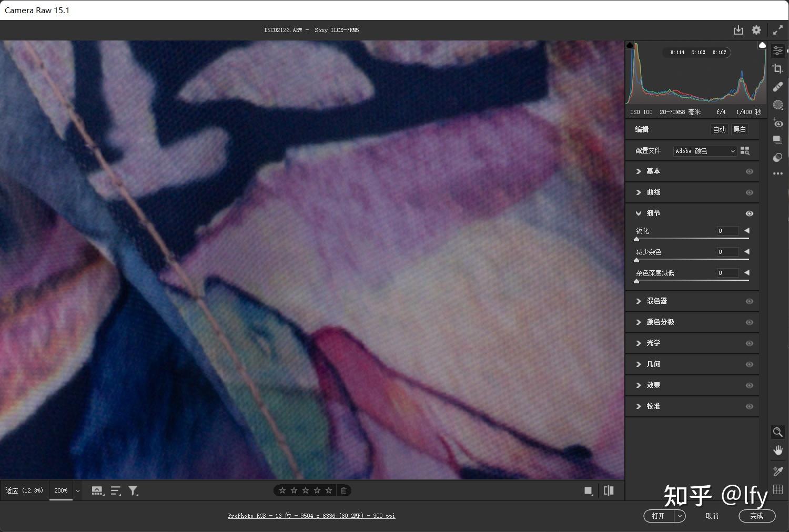
Task: Click the 完成 done button
Action: click(757, 516)
